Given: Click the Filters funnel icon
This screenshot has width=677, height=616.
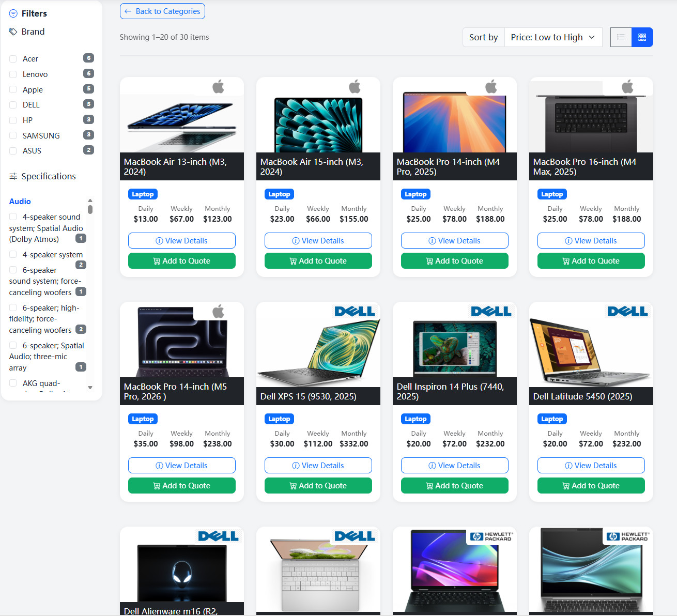Looking at the screenshot, I should pyautogui.click(x=13, y=13).
